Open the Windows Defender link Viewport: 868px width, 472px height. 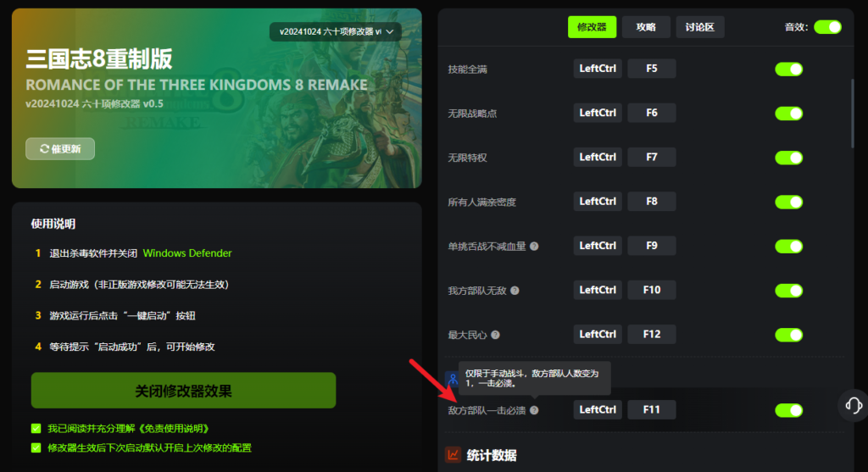pos(187,253)
